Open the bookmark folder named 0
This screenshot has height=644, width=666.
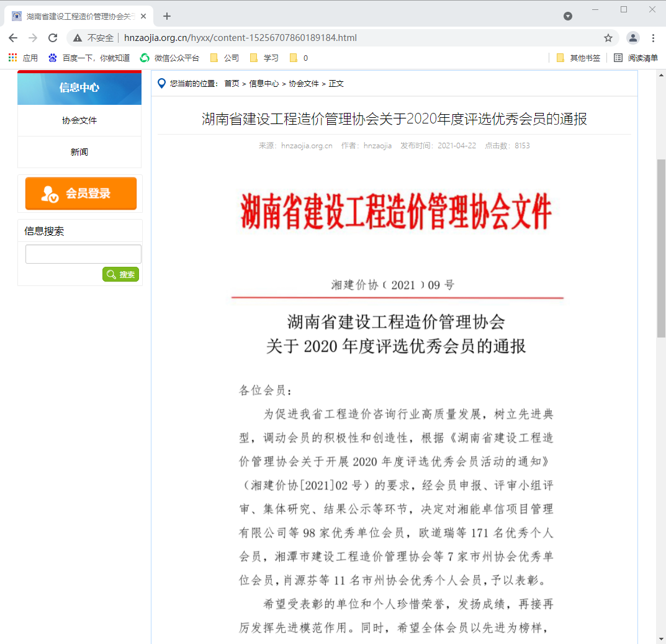click(299, 58)
